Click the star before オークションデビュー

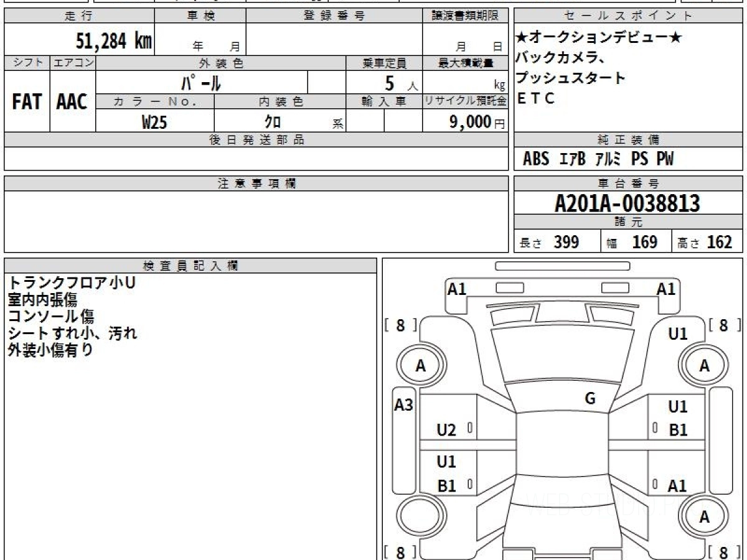[522, 38]
